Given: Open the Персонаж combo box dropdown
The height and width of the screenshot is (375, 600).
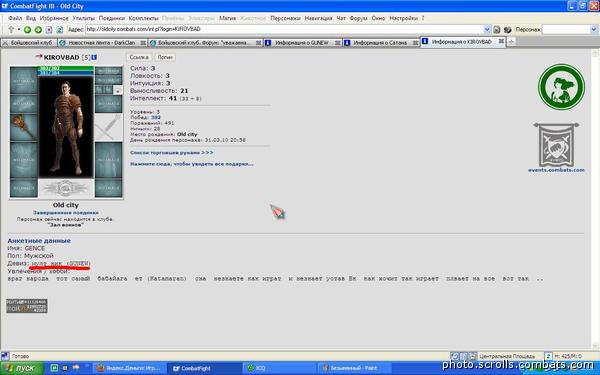Looking at the screenshot, I should point(594,29).
